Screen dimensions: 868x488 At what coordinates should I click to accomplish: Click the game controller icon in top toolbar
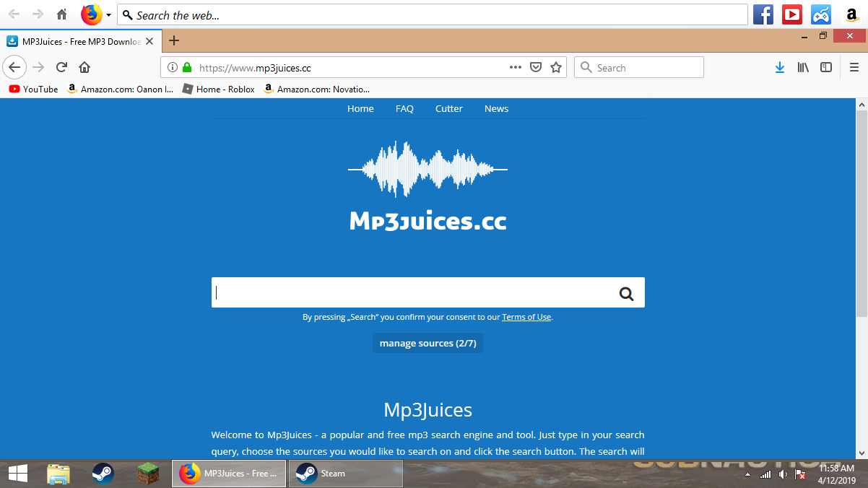click(821, 14)
